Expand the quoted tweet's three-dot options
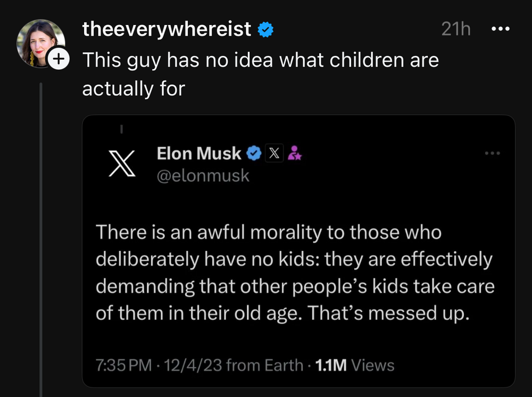 point(493,154)
